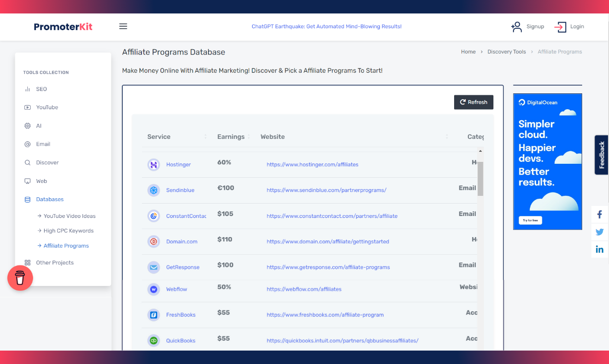
Task: Expand the Web tools menu
Action: click(42, 181)
